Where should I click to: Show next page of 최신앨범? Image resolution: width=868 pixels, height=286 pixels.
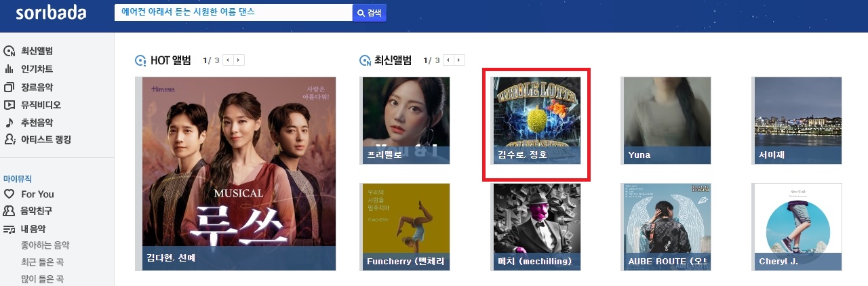pyautogui.click(x=460, y=60)
